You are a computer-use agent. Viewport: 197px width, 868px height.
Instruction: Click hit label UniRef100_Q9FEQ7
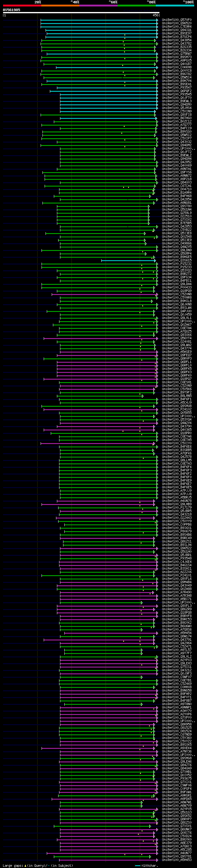pos(177,355)
